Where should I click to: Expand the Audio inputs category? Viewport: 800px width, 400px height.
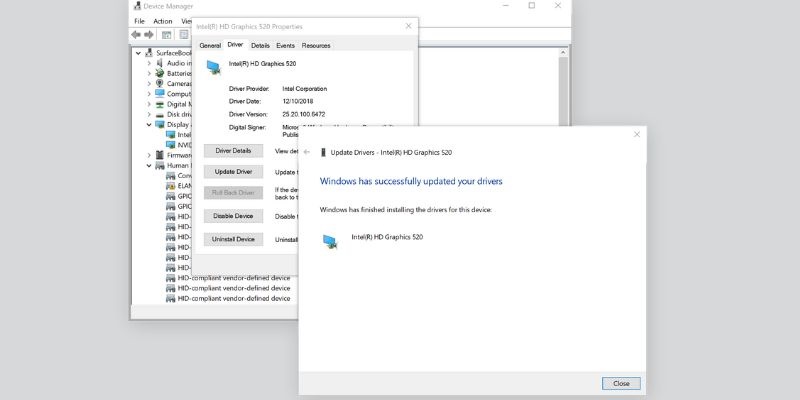coord(149,63)
